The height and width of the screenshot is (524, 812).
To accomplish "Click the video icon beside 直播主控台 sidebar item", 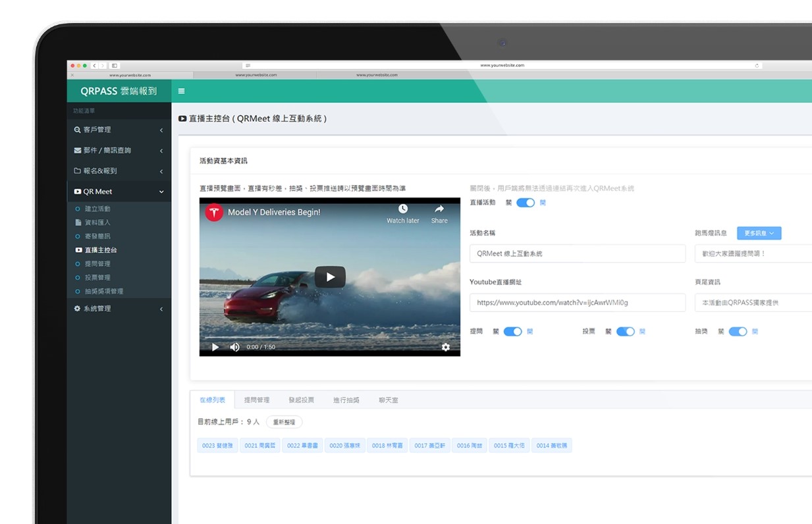I will [78, 250].
